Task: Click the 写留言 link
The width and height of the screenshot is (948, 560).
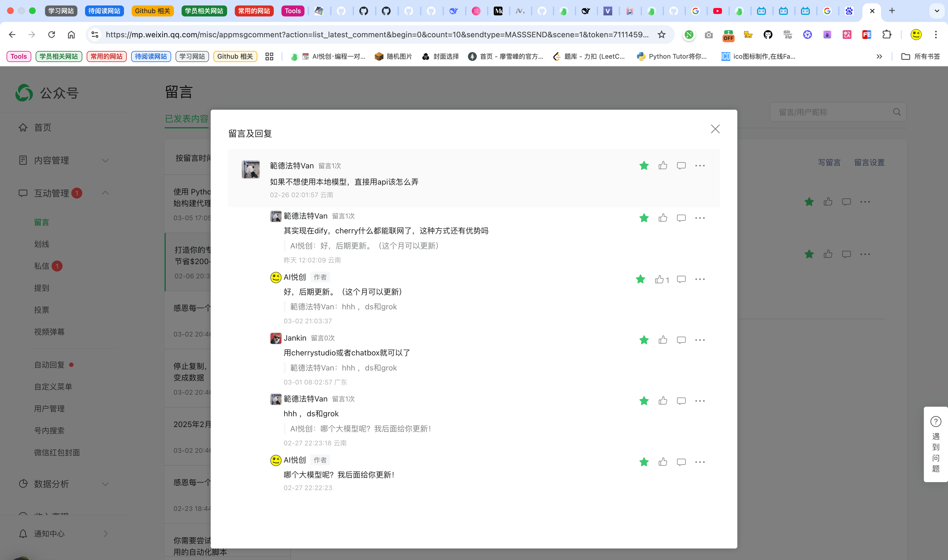Action: 829,163
